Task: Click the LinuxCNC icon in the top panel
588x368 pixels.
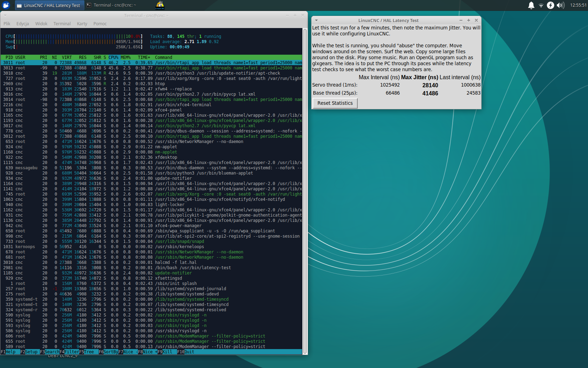Action: pyautogui.click(x=160, y=5)
